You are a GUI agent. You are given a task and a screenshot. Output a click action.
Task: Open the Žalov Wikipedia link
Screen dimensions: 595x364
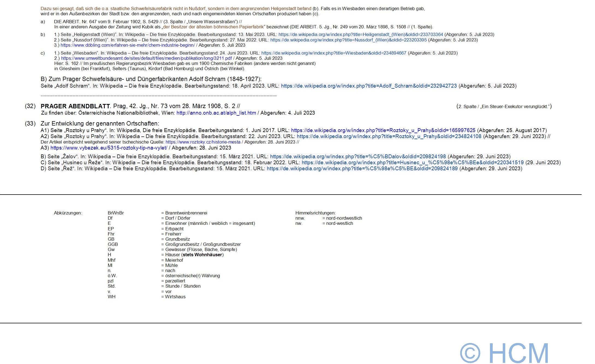tap(358, 157)
